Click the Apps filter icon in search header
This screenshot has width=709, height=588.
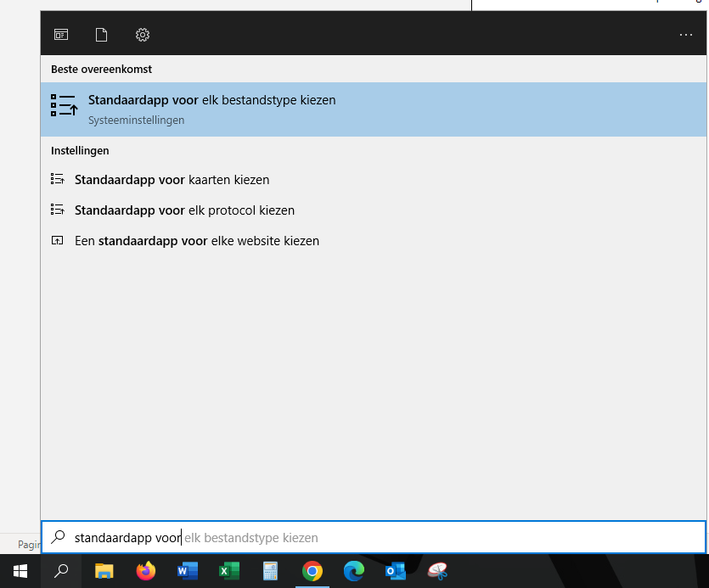[x=61, y=35]
